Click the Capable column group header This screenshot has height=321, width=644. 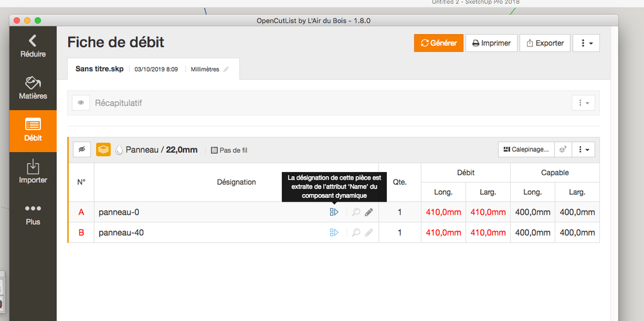(x=555, y=172)
